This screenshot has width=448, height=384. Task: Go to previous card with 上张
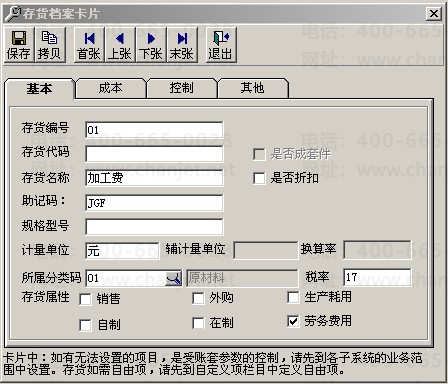click(120, 45)
